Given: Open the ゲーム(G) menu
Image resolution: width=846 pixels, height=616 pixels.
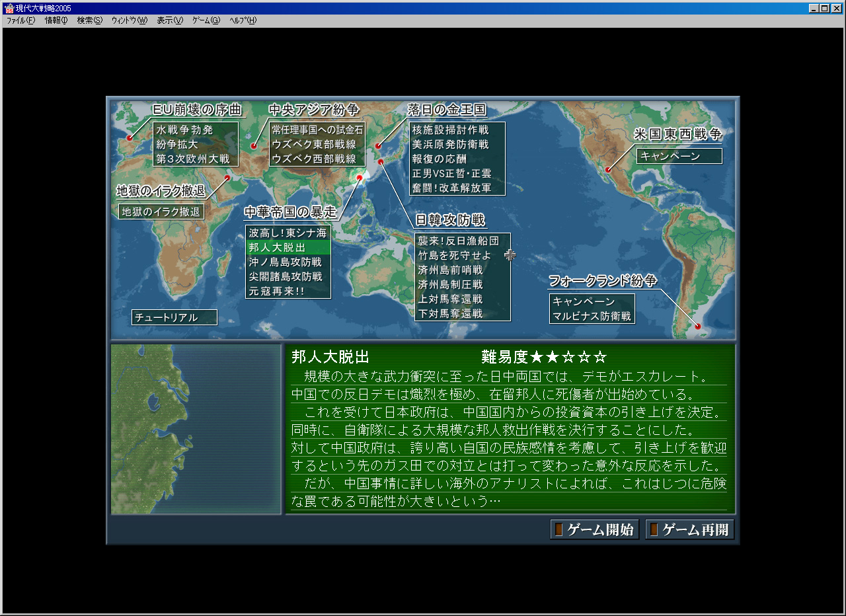Looking at the screenshot, I should pyautogui.click(x=206, y=20).
